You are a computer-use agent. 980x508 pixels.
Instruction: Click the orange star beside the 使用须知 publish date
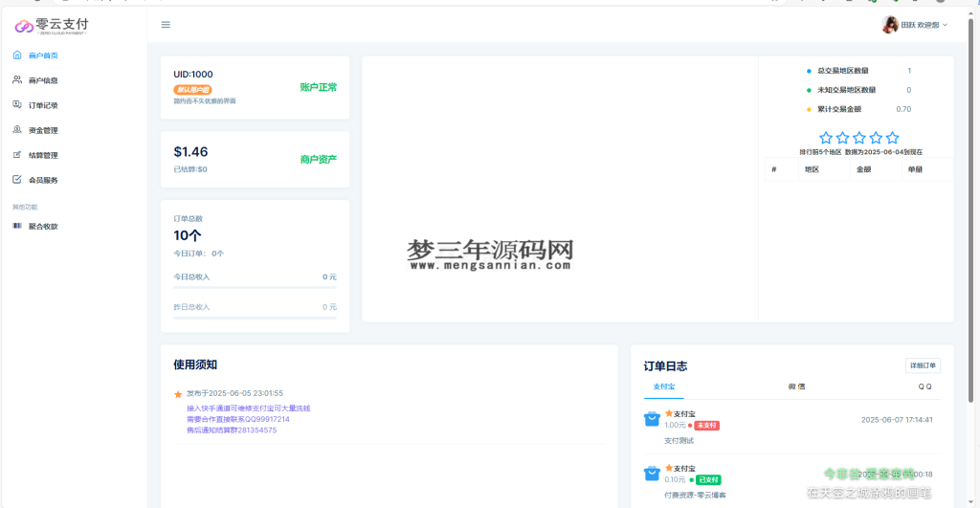tap(178, 394)
